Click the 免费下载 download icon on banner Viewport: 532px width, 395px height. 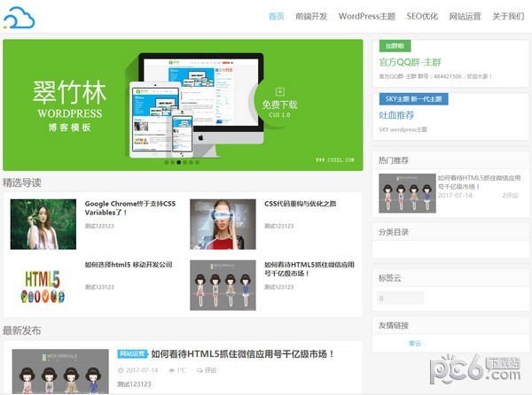279,91
